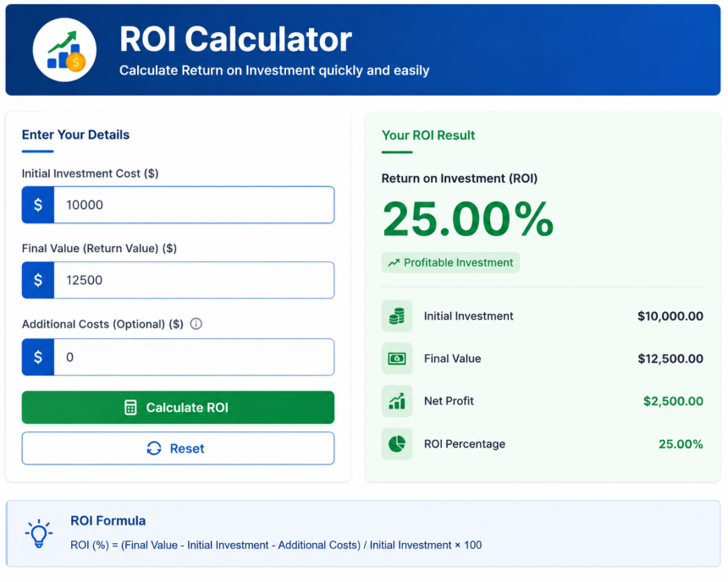Click the banknote icon next to Final Value
Screen dimensions: 728x582
tap(397, 359)
